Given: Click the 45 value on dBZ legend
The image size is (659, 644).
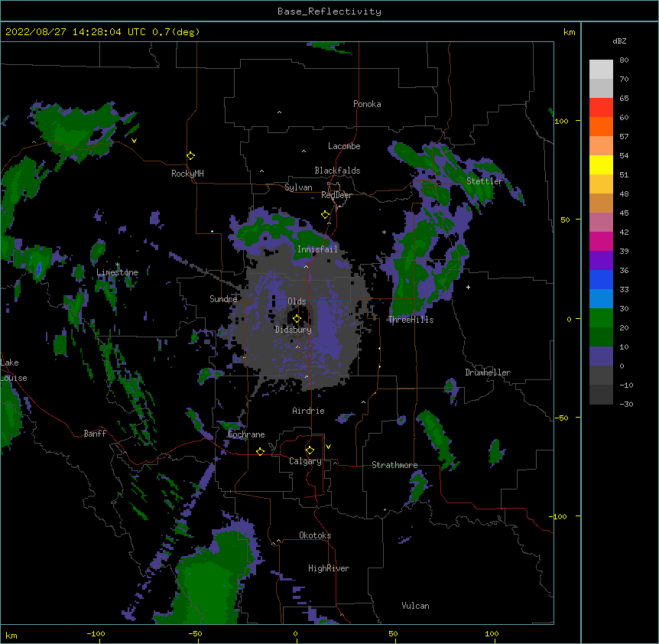Looking at the screenshot, I should (x=624, y=213).
